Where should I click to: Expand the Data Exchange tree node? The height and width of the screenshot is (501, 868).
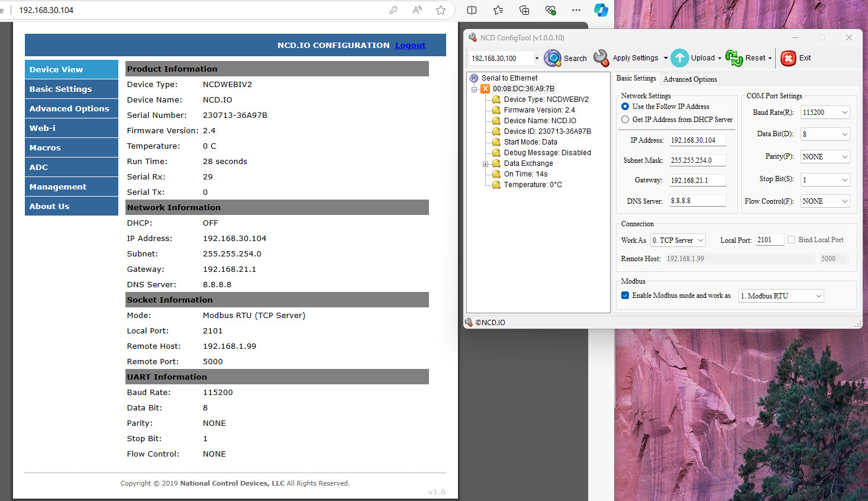485,164
